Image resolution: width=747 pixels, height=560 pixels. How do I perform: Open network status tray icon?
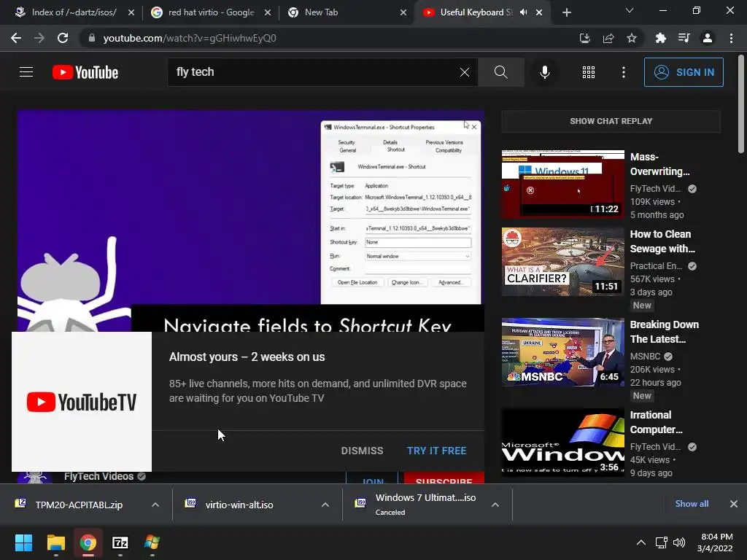(x=661, y=542)
